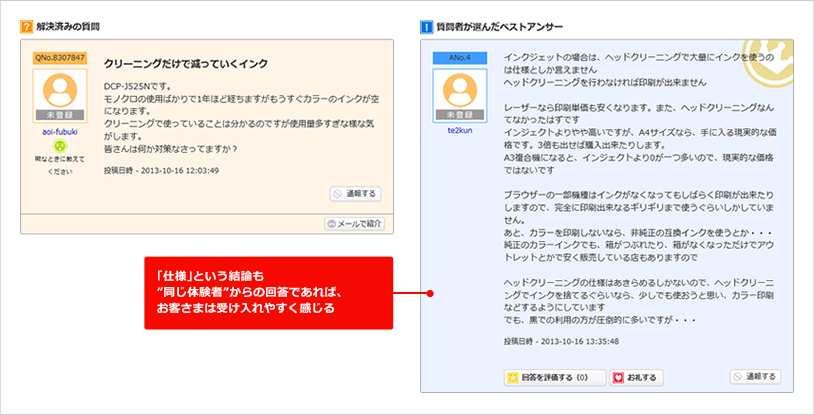Click te2kun's profile avatar picture
This screenshot has height=415, width=814.
click(459, 96)
